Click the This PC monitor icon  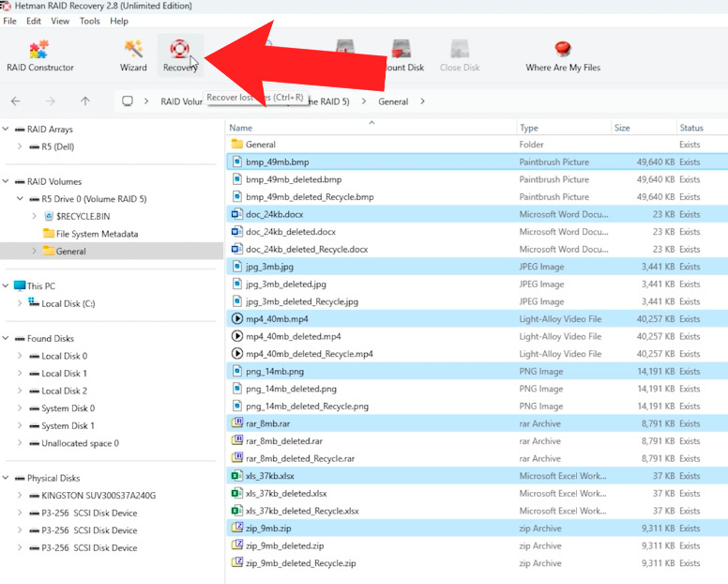click(20, 285)
